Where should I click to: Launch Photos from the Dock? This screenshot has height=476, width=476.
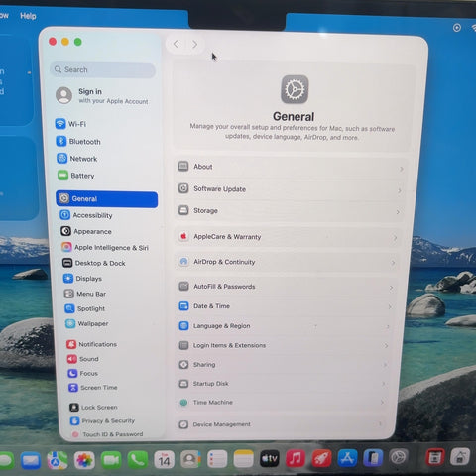(84, 460)
